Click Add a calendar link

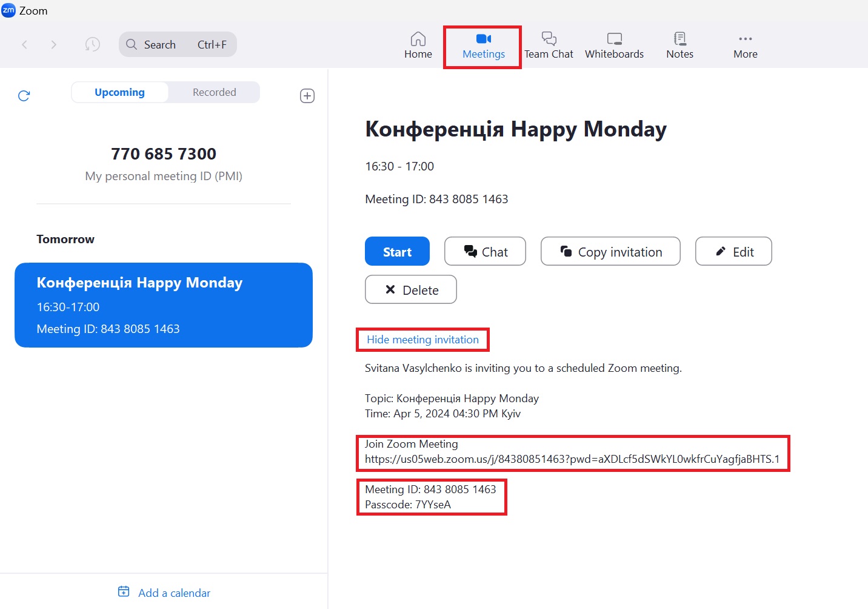(164, 593)
